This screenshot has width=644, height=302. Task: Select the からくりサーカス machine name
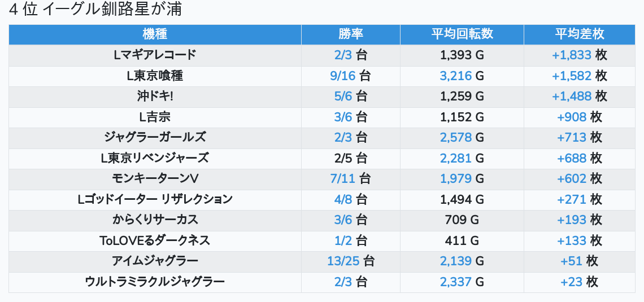155,220
